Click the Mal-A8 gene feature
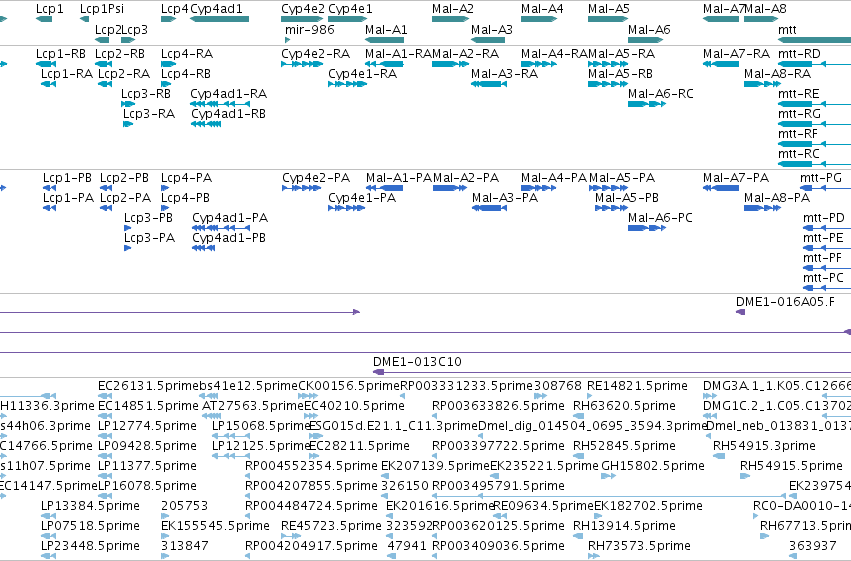Viewport: 851px width, 561px height. (761, 19)
